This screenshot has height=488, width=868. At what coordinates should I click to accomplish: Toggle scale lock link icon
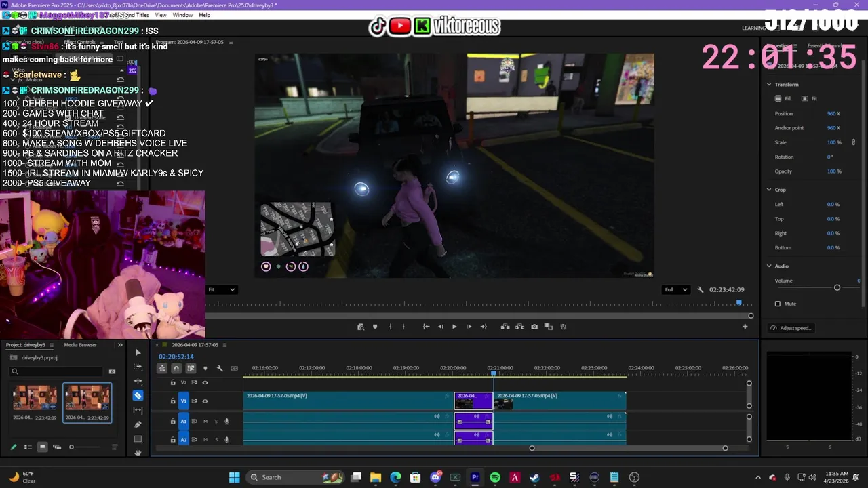pyautogui.click(x=853, y=142)
